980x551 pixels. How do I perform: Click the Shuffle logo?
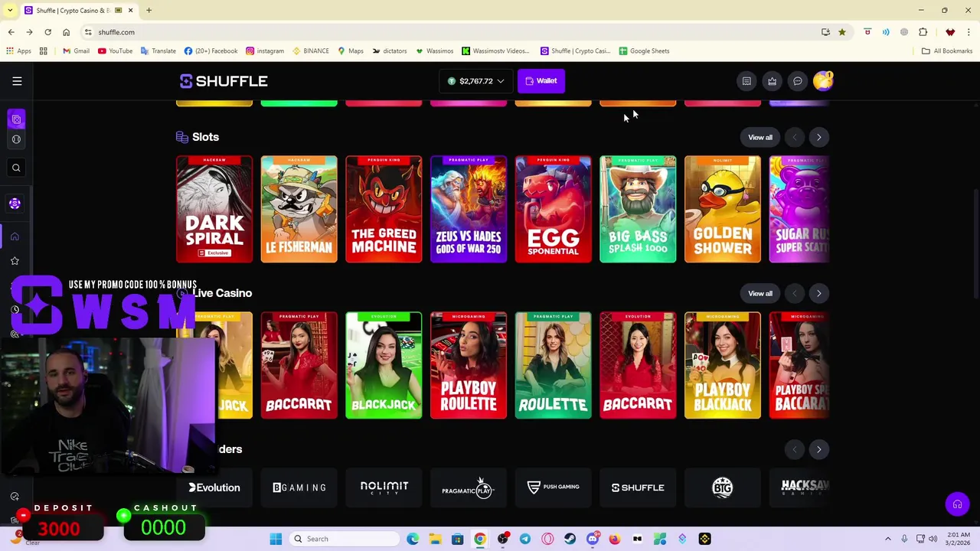click(224, 81)
